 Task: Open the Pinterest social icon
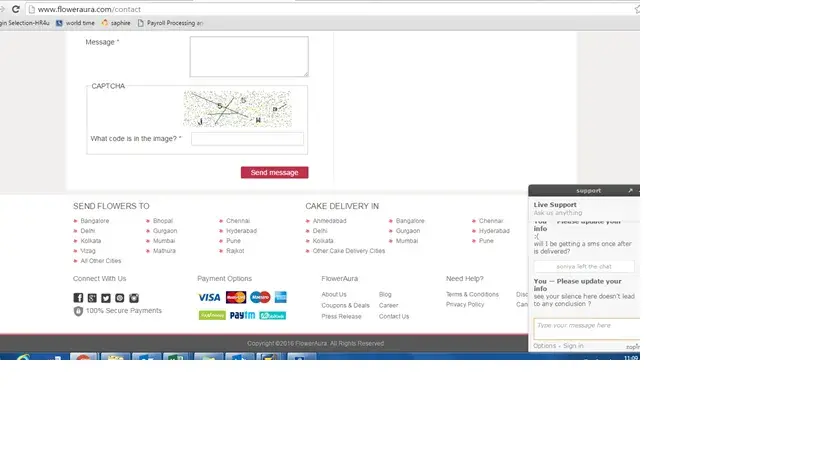pos(120,298)
